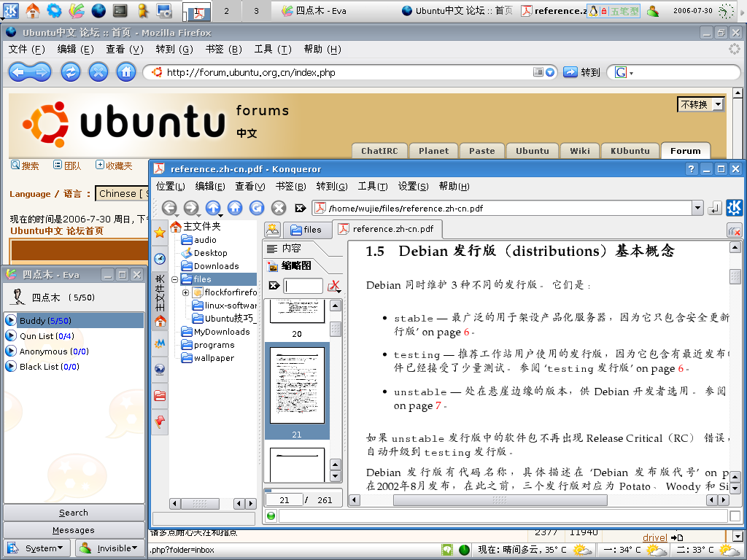Clear Konqueror location bar with the clear icon
The height and width of the screenshot is (560, 747).
pos(300,208)
